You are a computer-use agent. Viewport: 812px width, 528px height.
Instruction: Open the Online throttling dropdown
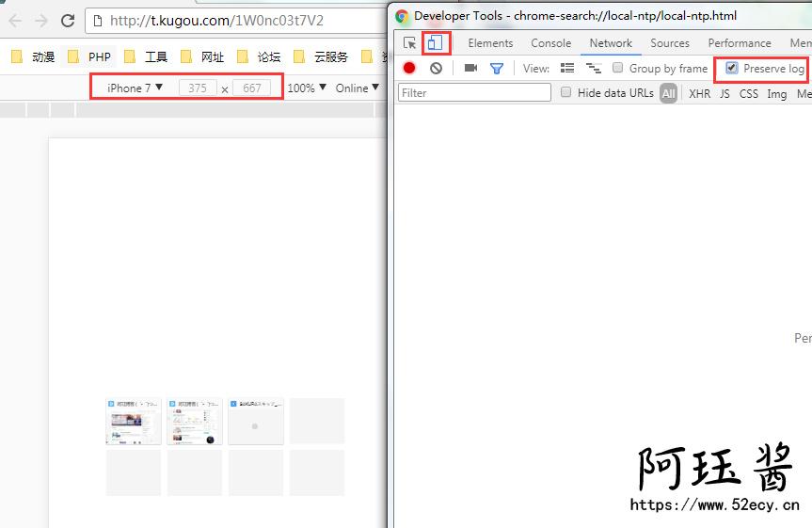[x=358, y=88]
